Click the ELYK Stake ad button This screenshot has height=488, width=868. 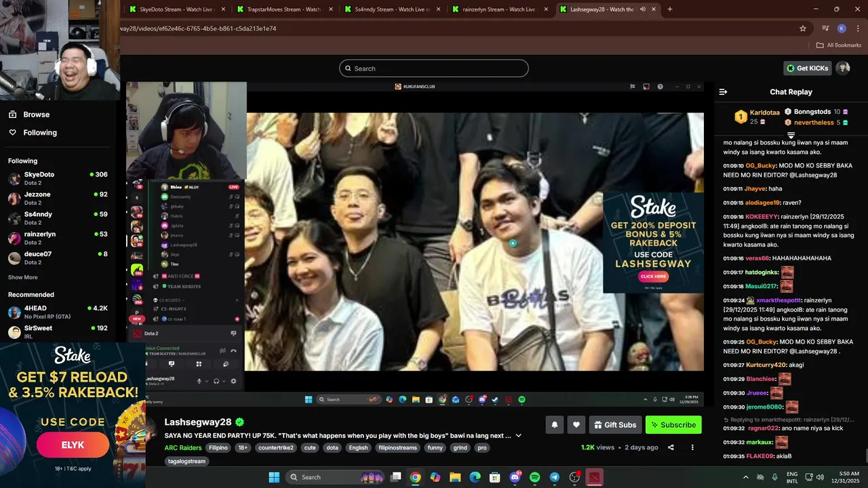point(73,445)
